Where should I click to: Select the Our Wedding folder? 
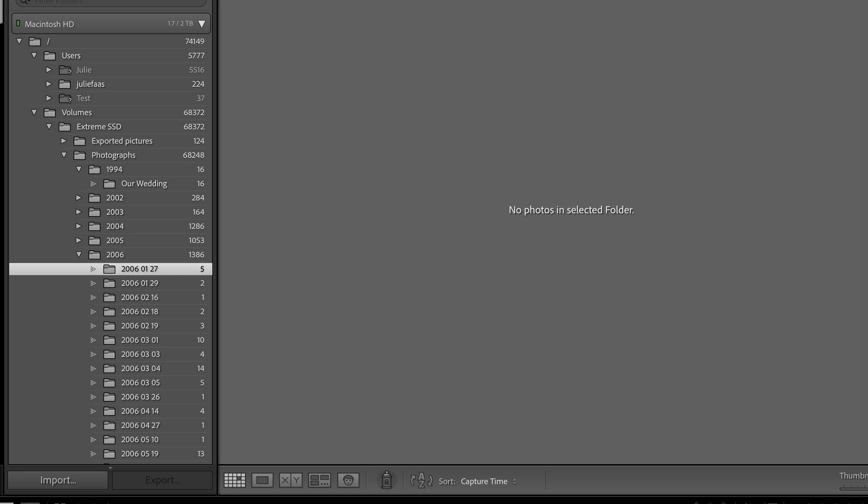tap(144, 184)
